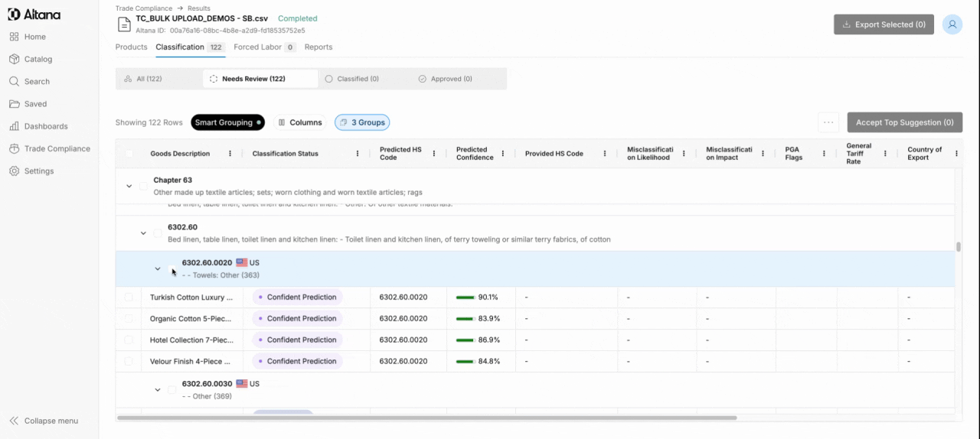This screenshot has width=980, height=439.
Task: Switch to the Forced Labor tab
Action: click(264, 47)
